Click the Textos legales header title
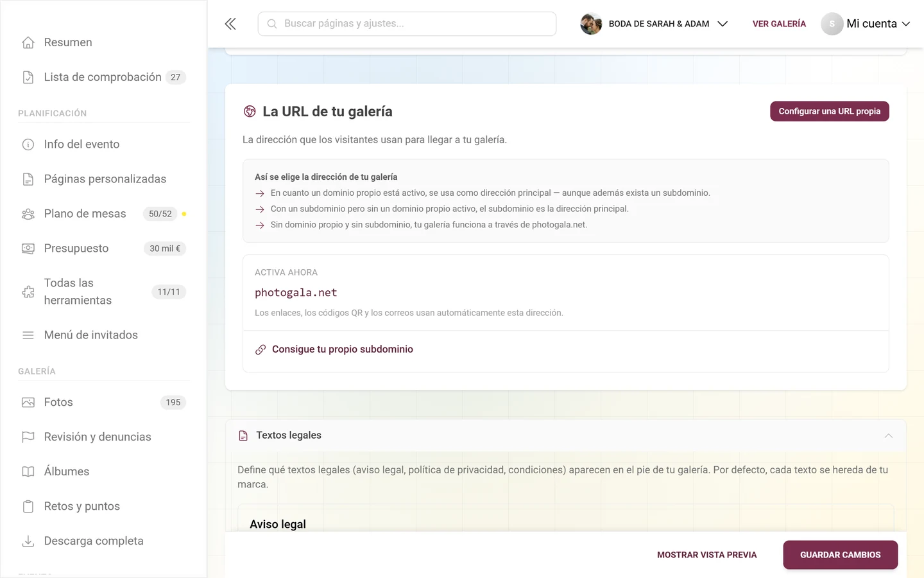The height and width of the screenshot is (578, 924). coord(289,435)
